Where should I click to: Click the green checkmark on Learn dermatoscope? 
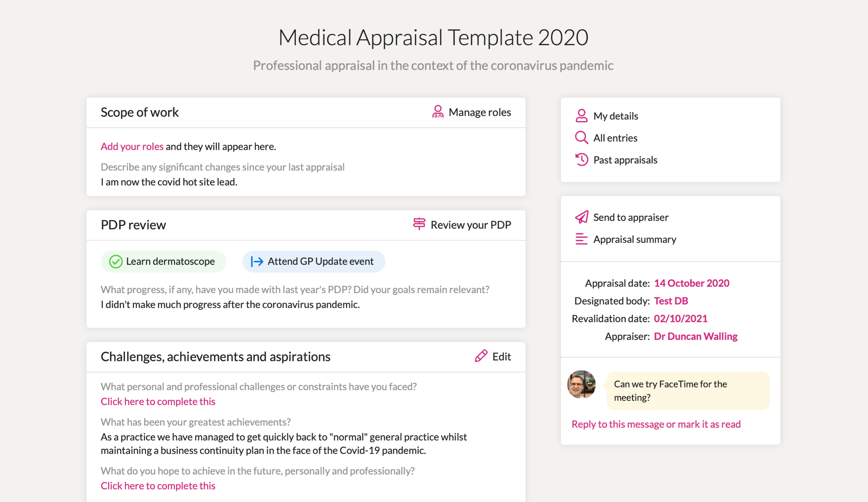[x=115, y=261]
